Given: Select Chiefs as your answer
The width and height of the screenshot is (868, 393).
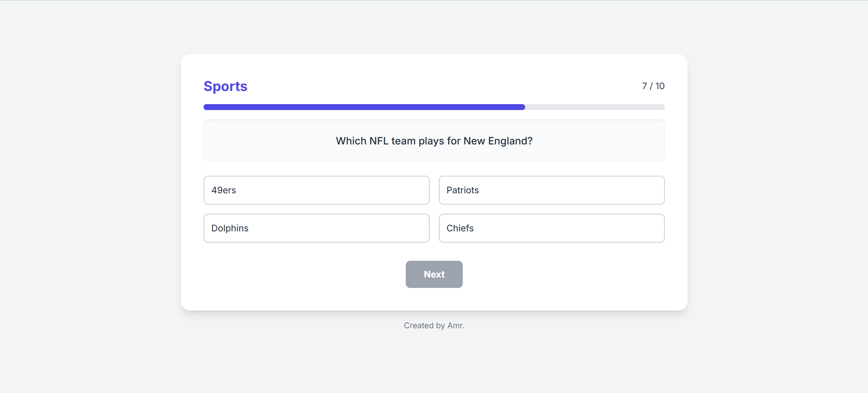Looking at the screenshot, I should tap(551, 228).
